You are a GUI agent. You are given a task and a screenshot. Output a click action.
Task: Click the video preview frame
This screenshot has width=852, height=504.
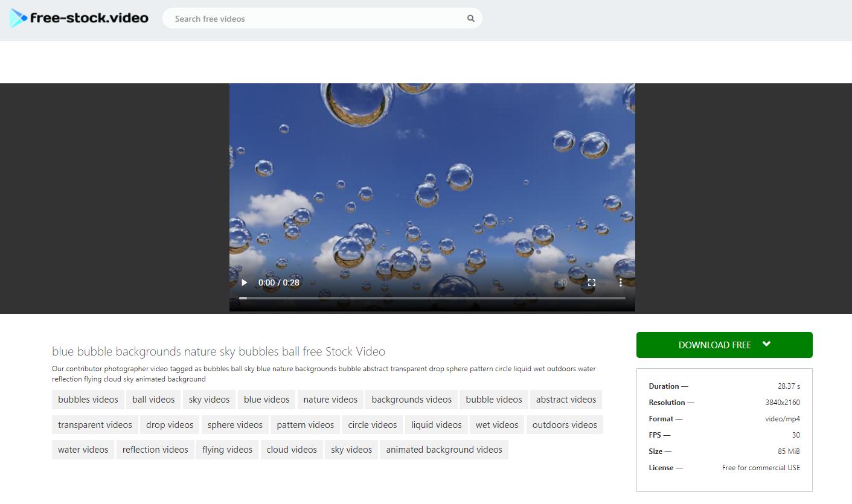[x=432, y=181]
